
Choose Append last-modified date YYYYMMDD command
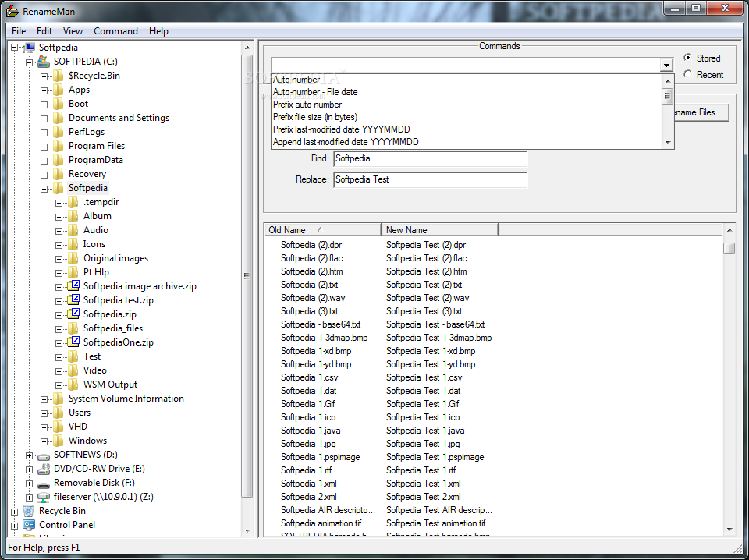[x=467, y=142]
